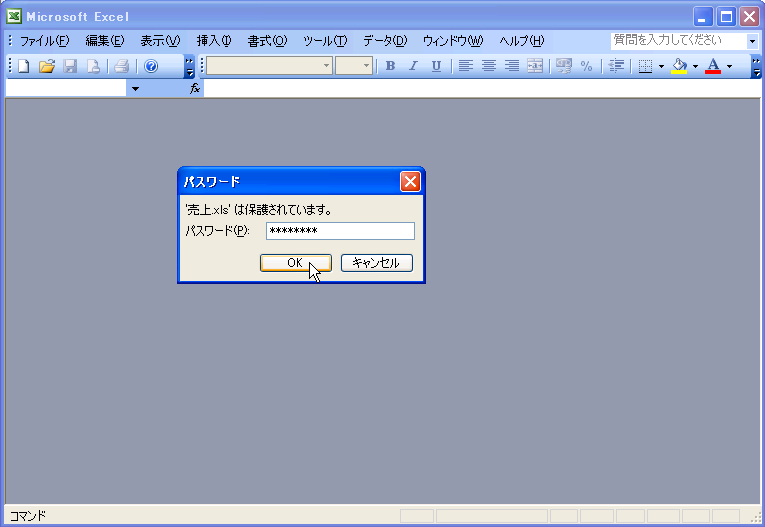
Task: Click the Borders icon
Action: 645,66
